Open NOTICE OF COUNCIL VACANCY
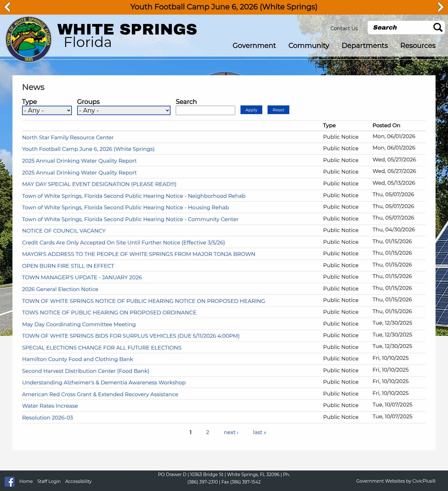448x491 pixels. coord(64,231)
